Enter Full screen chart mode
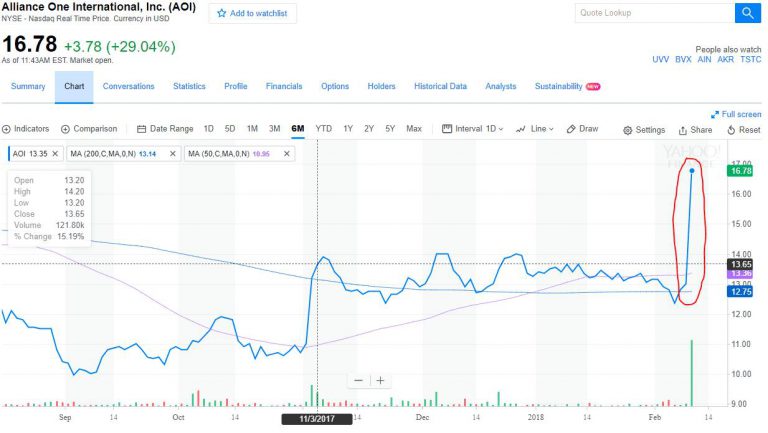The width and height of the screenshot is (768, 433). (x=715, y=115)
